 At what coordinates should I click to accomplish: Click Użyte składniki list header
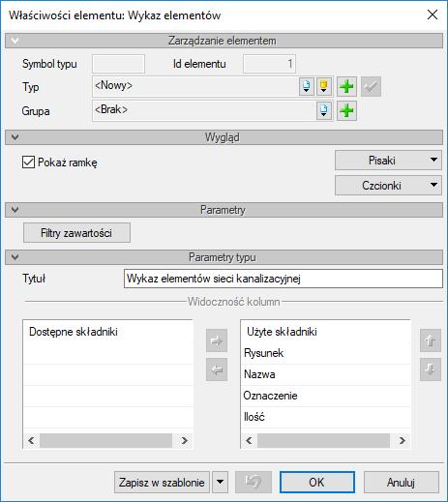click(x=326, y=332)
